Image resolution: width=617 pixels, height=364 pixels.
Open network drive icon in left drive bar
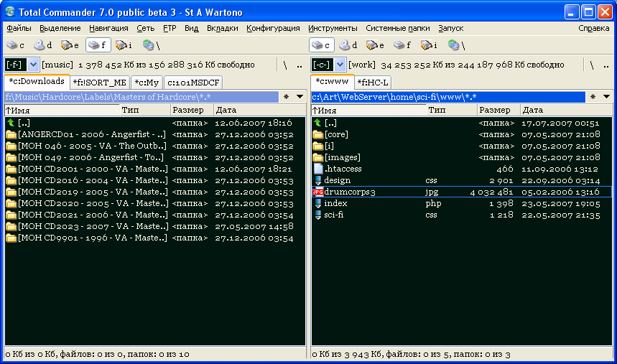pyautogui.click(x=151, y=45)
